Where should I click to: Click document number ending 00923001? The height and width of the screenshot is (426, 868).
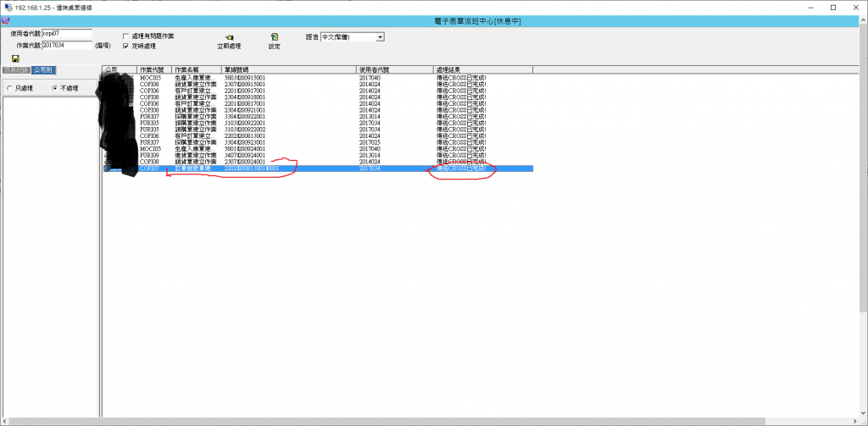pos(245,142)
